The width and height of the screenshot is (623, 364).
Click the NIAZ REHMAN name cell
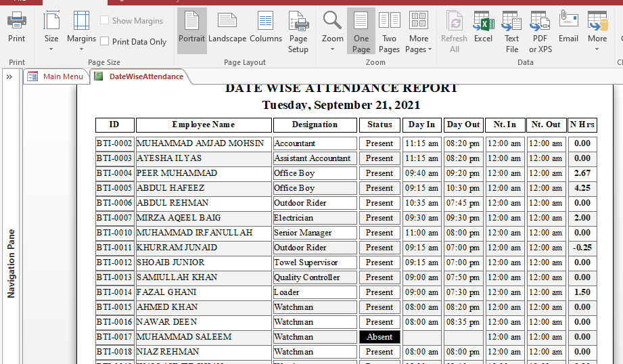click(204, 352)
